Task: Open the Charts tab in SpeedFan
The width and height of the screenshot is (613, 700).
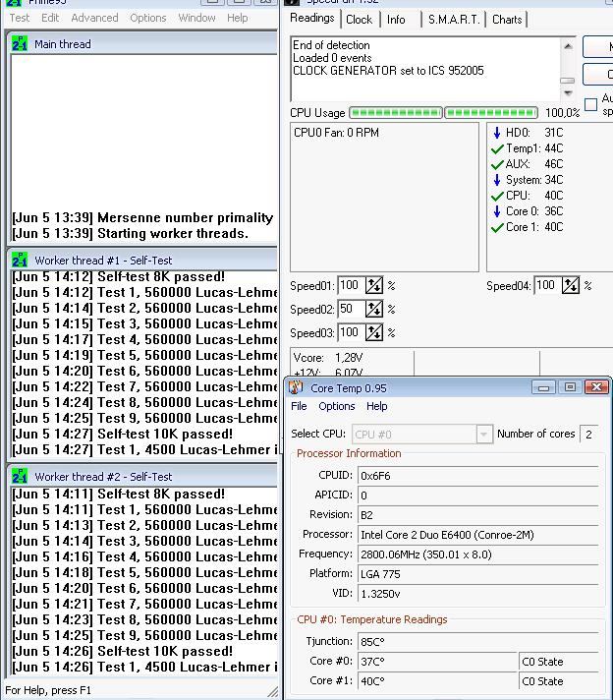Action: (507, 20)
